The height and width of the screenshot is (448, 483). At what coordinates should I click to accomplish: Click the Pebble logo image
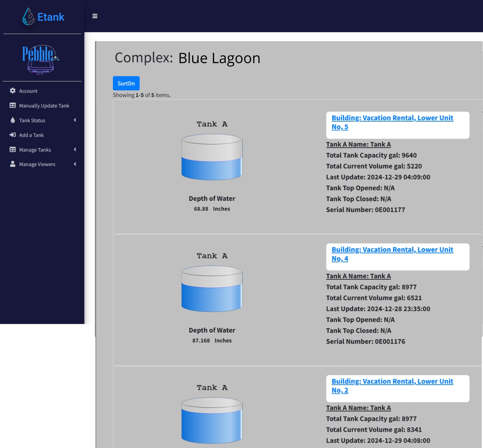tap(41, 60)
